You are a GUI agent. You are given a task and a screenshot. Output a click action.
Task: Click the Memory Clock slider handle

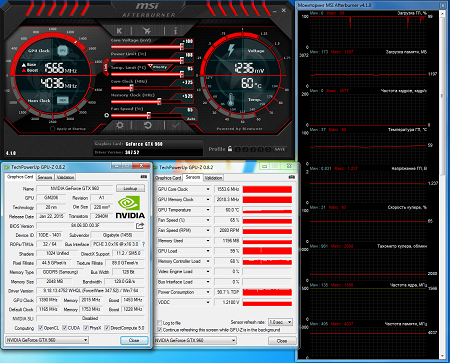159,101
